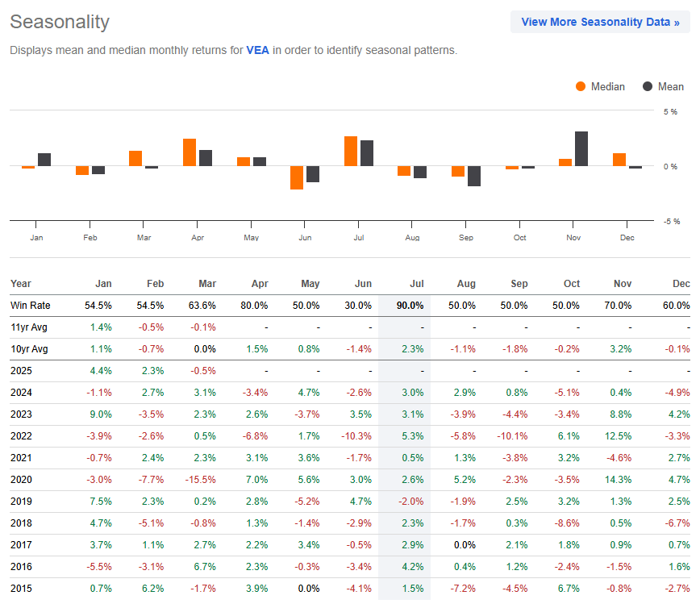The image size is (700, 608).
Task: Open the VEA ticker link
Action: tap(257, 50)
